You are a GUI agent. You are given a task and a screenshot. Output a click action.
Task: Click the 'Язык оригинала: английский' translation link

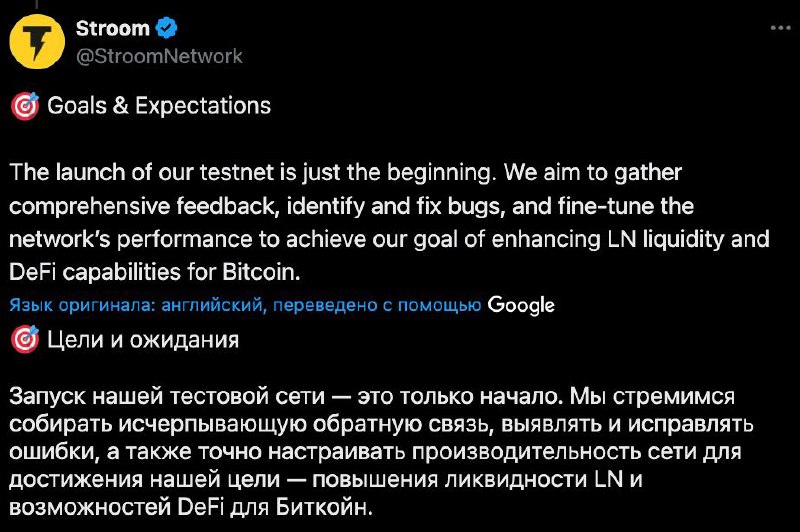136,306
